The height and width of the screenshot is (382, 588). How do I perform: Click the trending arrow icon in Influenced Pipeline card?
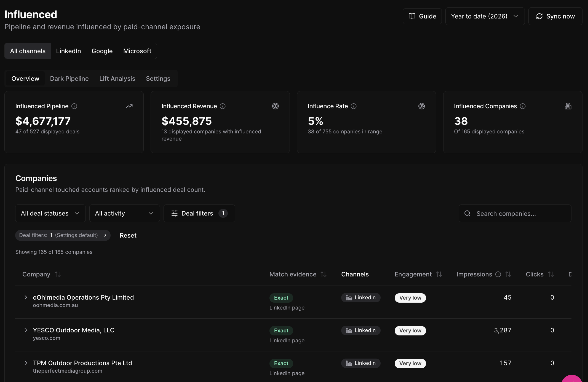tap(129, 106)
